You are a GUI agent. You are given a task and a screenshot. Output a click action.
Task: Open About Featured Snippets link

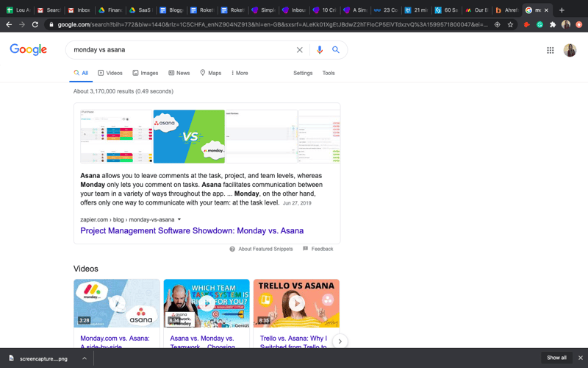click(265, 249)
